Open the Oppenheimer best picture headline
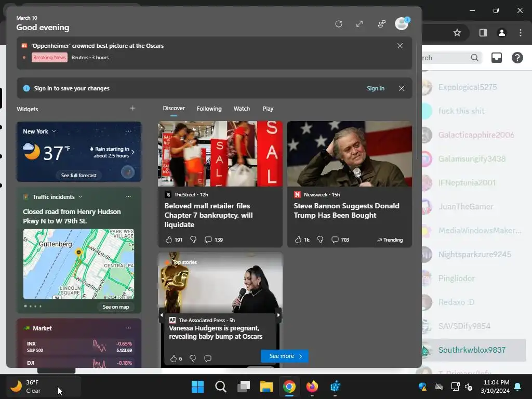532x399 pixels. pyautogui.click(x=98, y=46)
